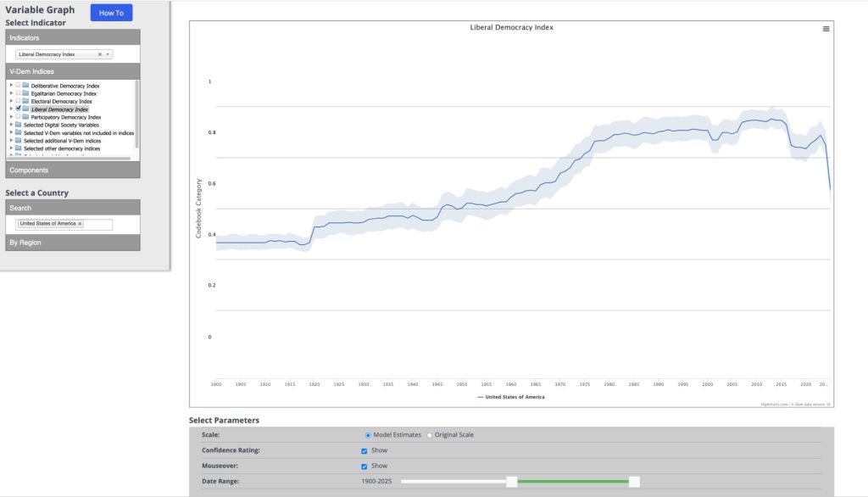Open the By Region accordion section
This screenshot has width=868, height=497.
coord(72,243)
